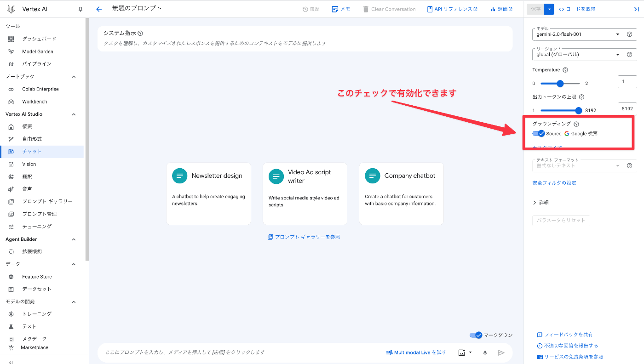Open メモ notes in the toolbar
This screenshot has width=644, height=364.
(x=341, y=9)
